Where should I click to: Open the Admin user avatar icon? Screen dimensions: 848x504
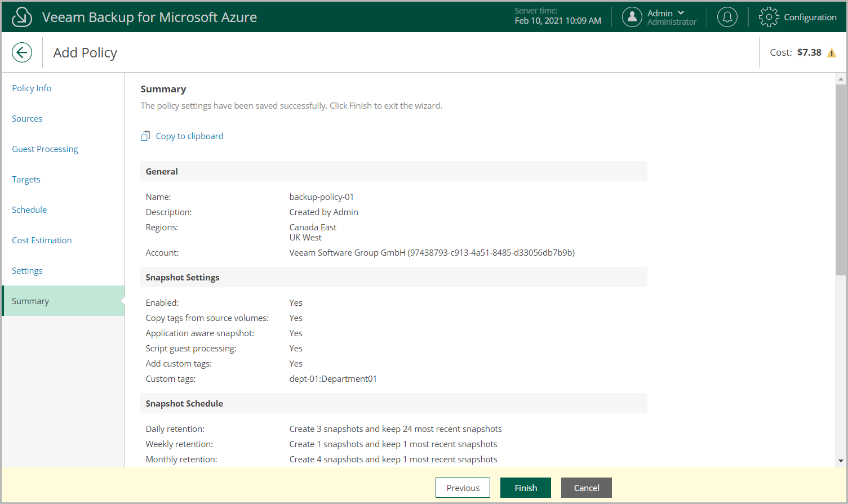click(632, 17)
